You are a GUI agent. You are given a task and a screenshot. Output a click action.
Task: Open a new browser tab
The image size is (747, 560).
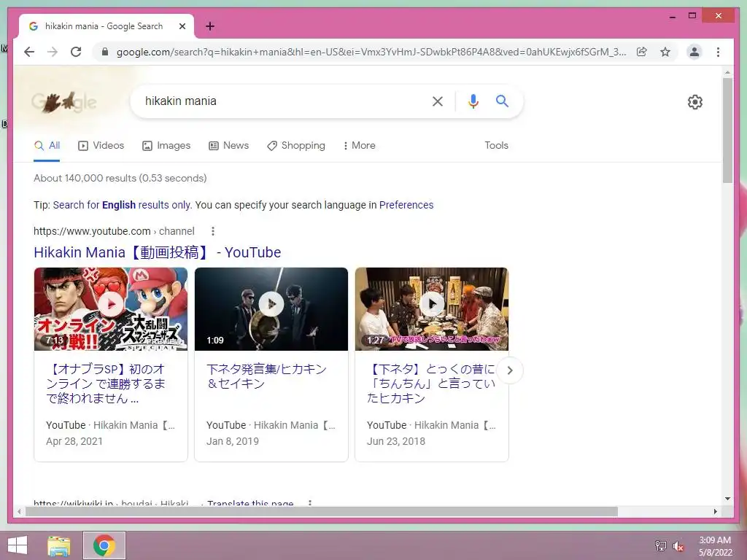pos(209,26)
